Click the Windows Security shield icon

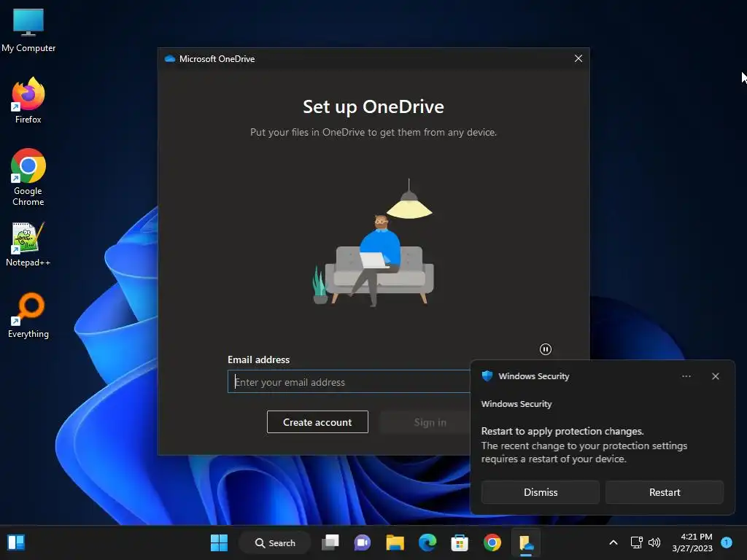(487, 376)
